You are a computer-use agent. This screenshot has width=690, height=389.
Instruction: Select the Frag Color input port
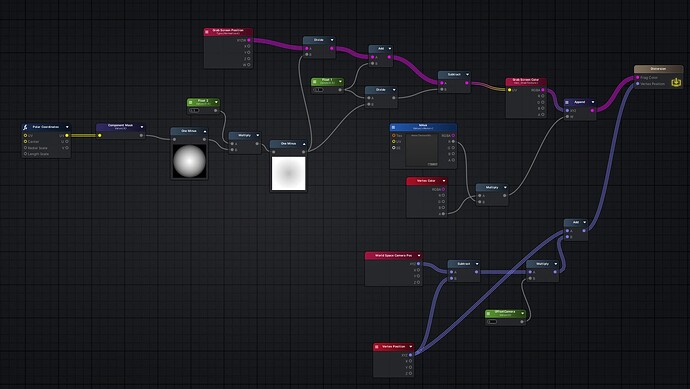tap(638, 77)
